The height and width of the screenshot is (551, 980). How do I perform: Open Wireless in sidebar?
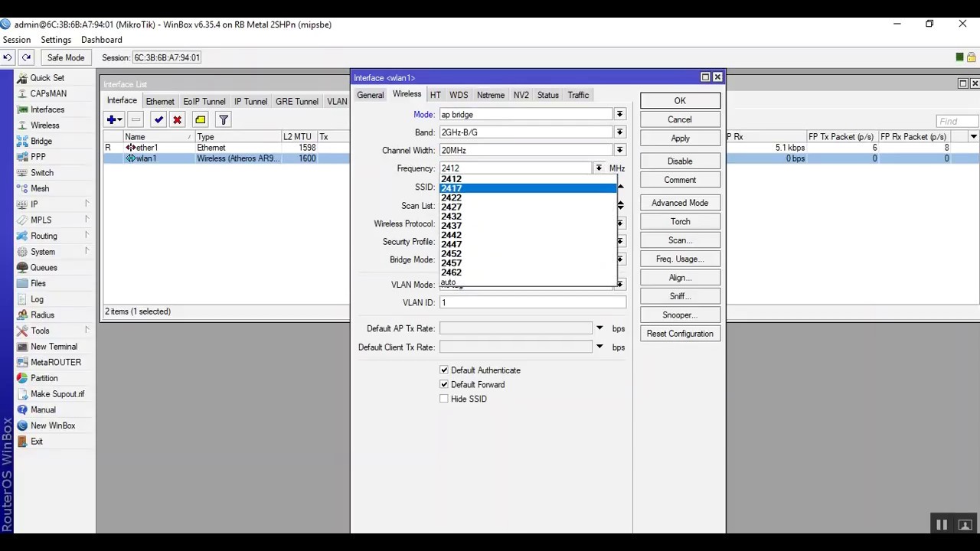point(44,126)
